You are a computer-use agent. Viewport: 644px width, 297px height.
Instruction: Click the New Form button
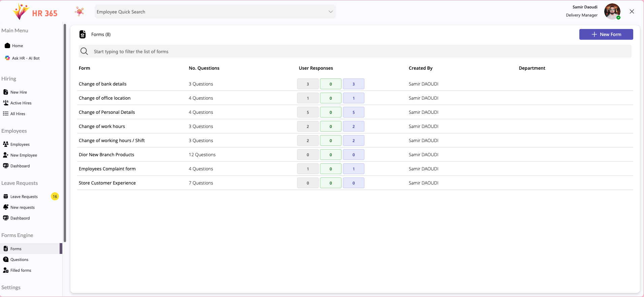[606, 34]
